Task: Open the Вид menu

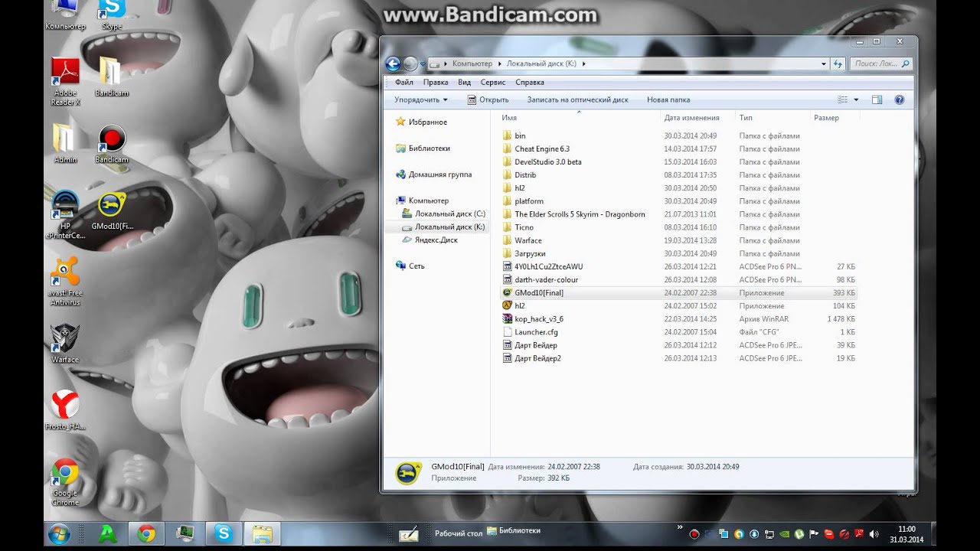Action: tap(464, 82)
